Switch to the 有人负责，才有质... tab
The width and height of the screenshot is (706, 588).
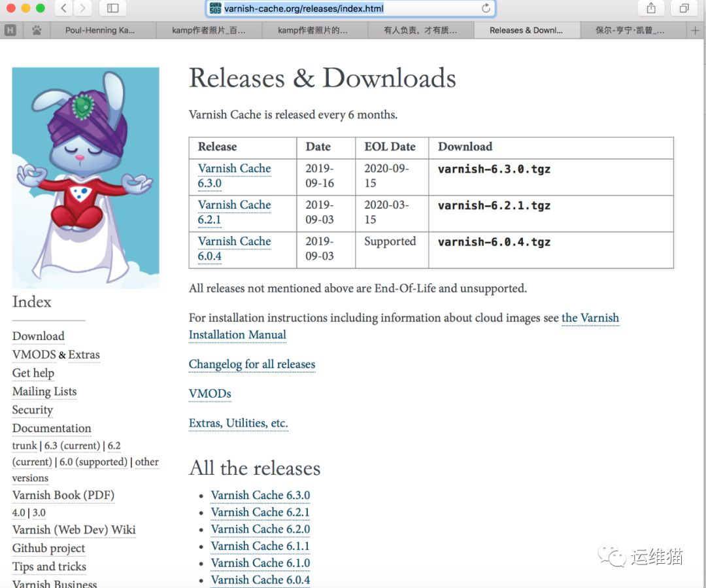click(x=420, y=30)
